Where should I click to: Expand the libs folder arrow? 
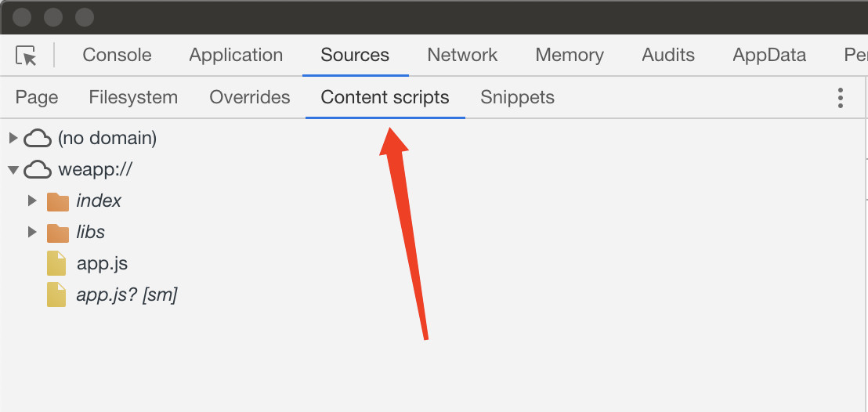[x=32, y=233]
